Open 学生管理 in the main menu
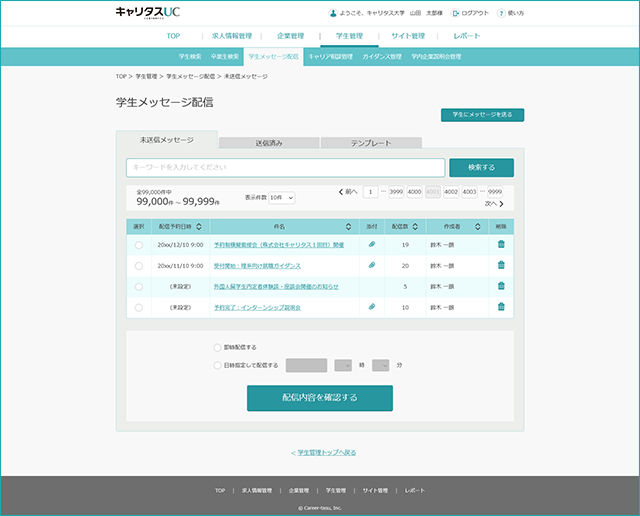This screenshot has width=640, height=516. coord(349,36)
